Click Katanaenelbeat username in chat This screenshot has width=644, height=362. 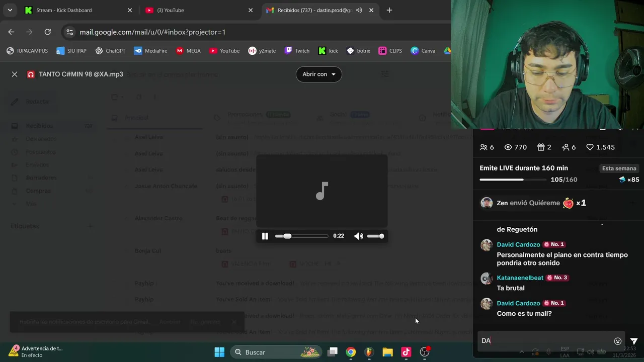(x=520, y=278)
